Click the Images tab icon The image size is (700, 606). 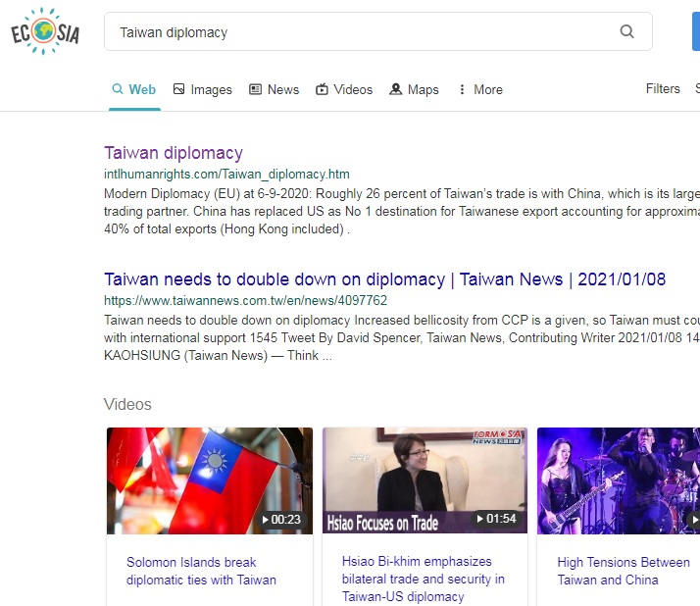pyautogui.click(x=179, y=89)
